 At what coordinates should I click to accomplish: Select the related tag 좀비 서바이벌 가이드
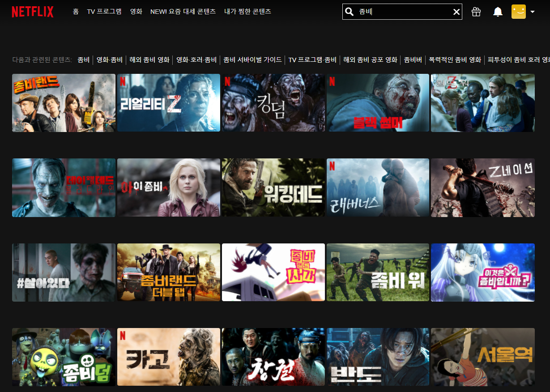click(x=252, y=60)
